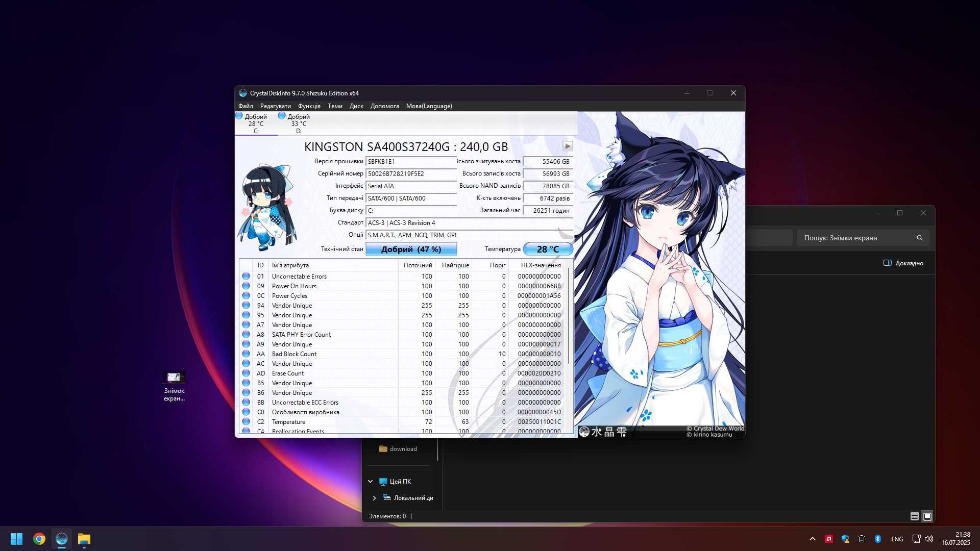Screen dimensions: 980x551
Task: Click the Bluetooth icon in system tray
Action: click(878, 539)
